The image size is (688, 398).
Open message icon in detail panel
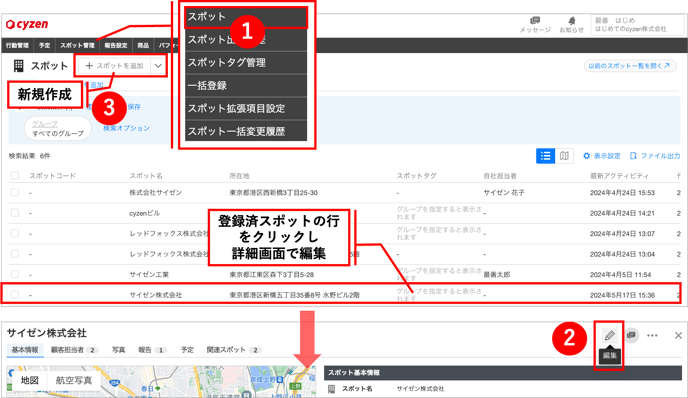631,335
